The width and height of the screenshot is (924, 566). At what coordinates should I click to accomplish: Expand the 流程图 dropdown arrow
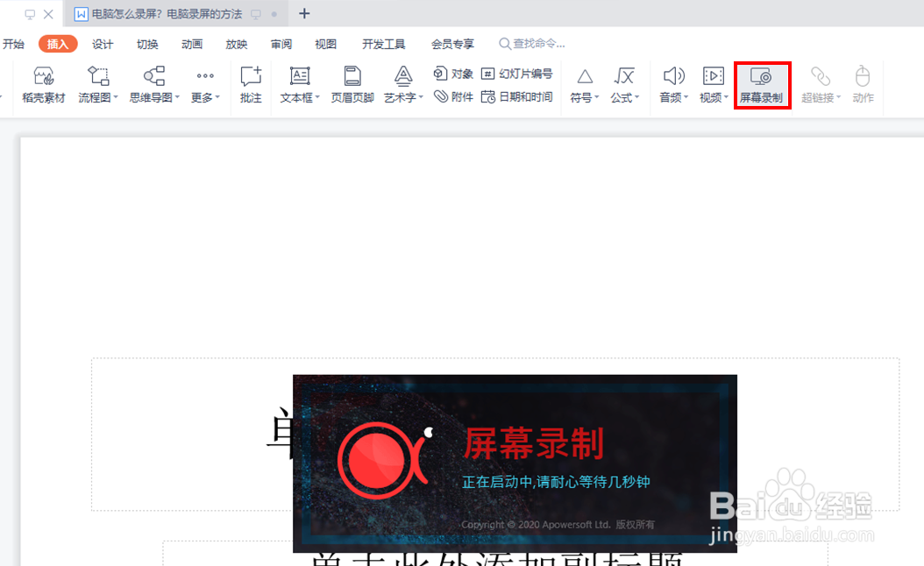(x=116, y=97)
